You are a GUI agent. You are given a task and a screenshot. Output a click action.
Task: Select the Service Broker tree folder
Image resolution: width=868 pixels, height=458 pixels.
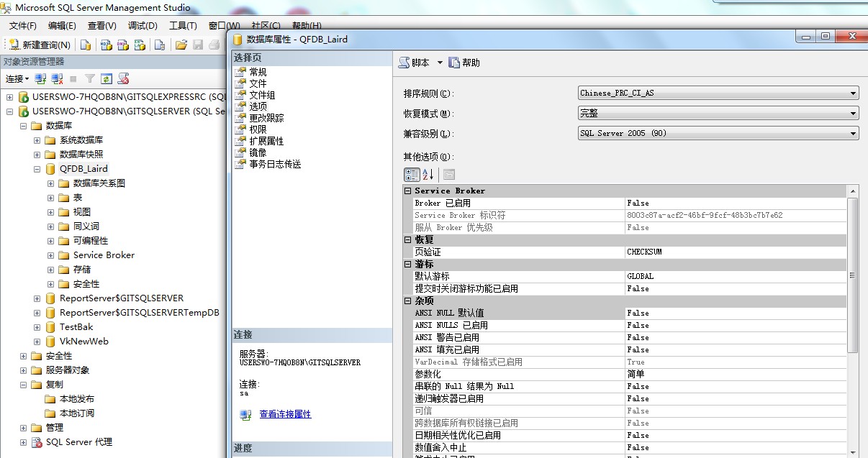coord(104,255)
